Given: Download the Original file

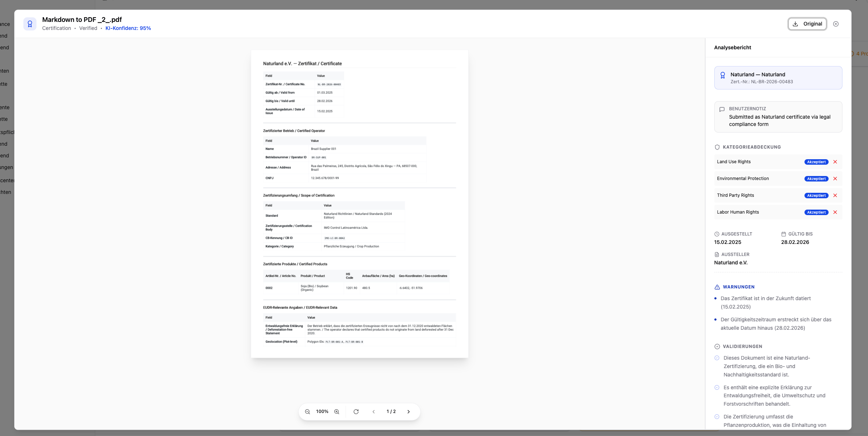Looking at the screenshot, I should (807, 24).
